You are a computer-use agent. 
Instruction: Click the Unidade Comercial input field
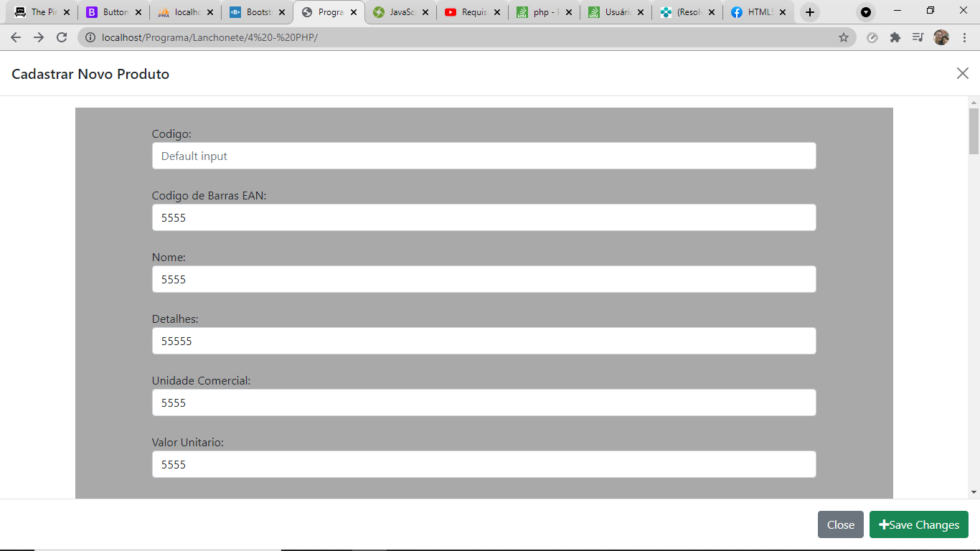(x=484, y=402)
